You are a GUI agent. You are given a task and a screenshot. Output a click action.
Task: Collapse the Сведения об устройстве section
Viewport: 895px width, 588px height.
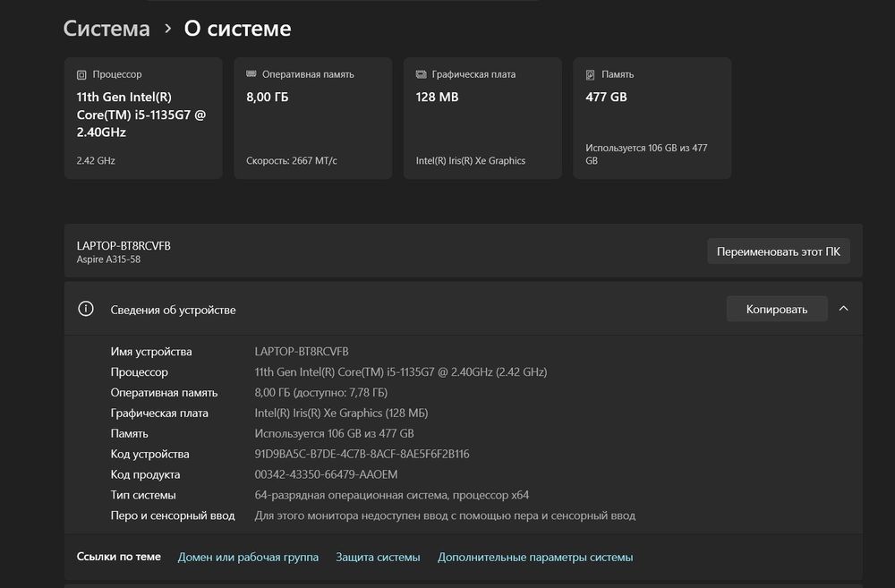click(844, 309)
